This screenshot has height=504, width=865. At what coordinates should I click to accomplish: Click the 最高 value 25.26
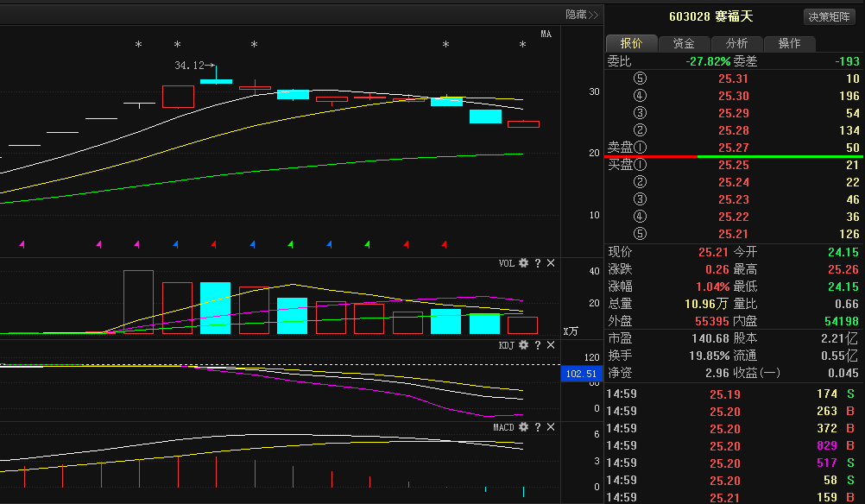pos(843,269)
